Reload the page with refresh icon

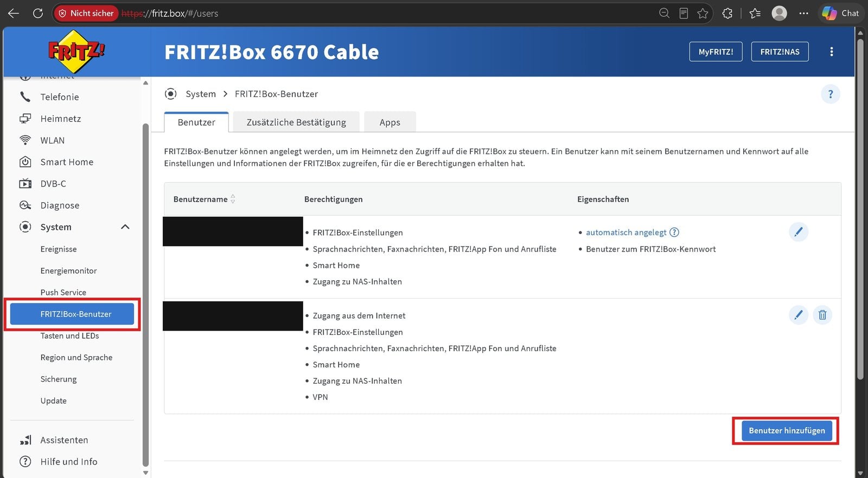37,13
